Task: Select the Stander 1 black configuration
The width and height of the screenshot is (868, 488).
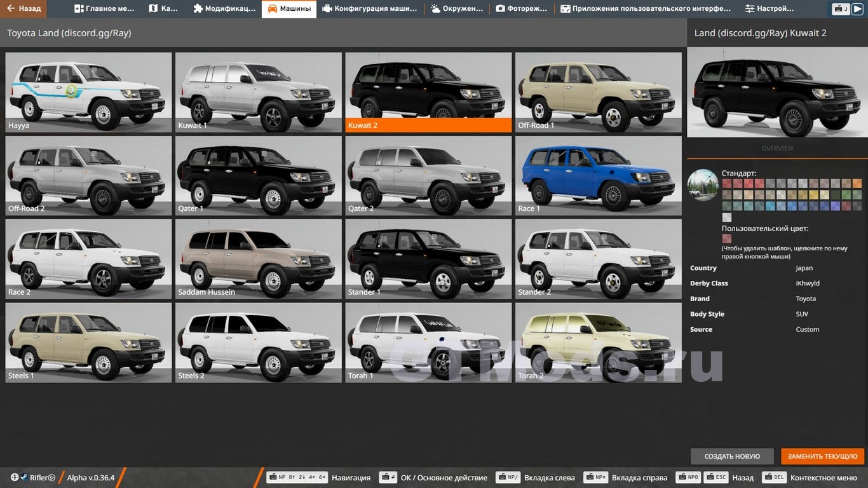Action: (428, 259)
